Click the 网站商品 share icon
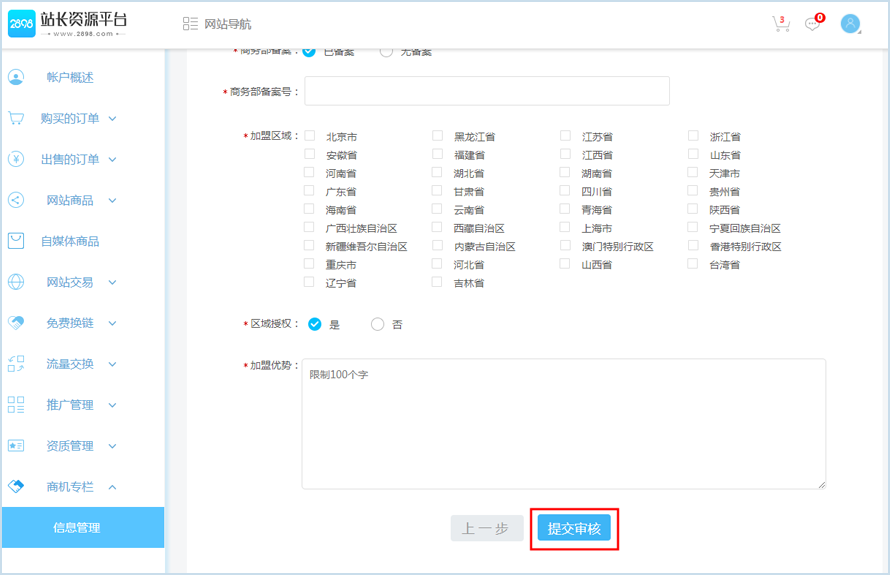 [x=16, y=200]
